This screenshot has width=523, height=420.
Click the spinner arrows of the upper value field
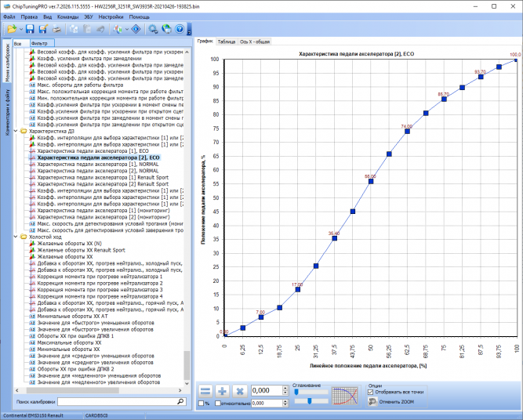(x=285, y=391)
